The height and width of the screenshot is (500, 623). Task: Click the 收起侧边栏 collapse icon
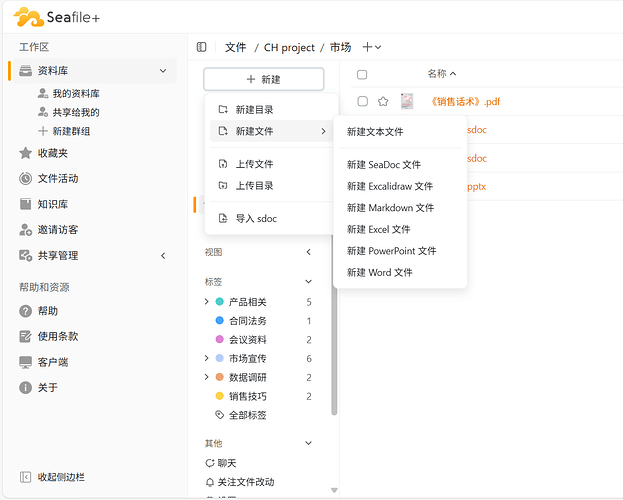[25, 477]
